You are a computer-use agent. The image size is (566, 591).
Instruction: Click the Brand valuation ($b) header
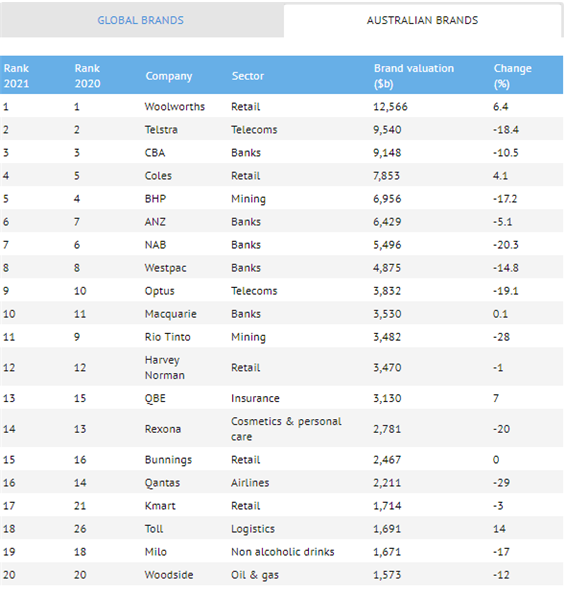coord(414,76)
